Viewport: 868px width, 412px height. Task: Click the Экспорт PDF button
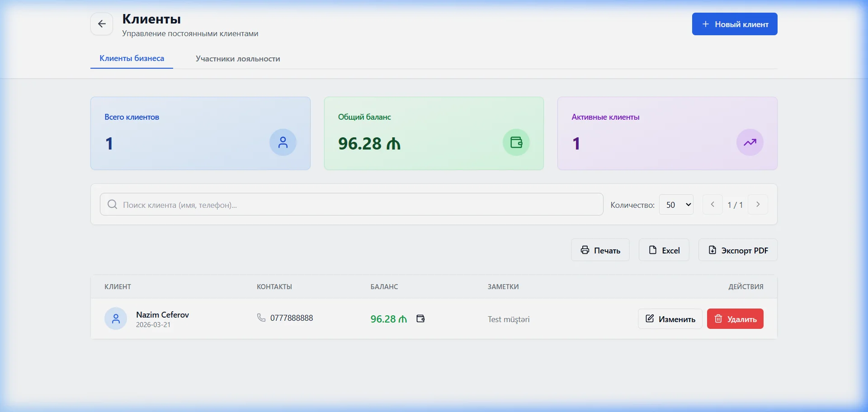click(x=738, y=250)
